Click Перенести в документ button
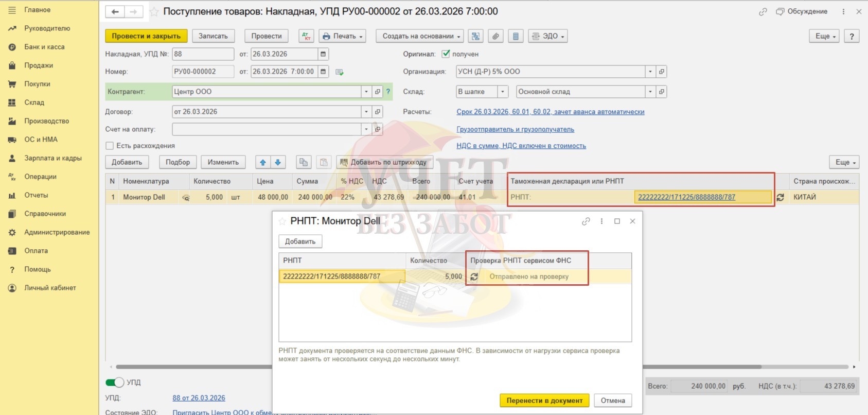868x415 pixels. pos(544,401)
